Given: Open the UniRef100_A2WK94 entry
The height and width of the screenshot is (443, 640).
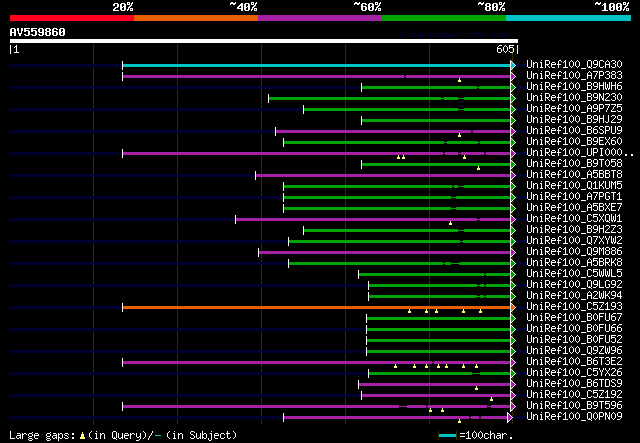Looking at the screenshot, I should point(574,296).
